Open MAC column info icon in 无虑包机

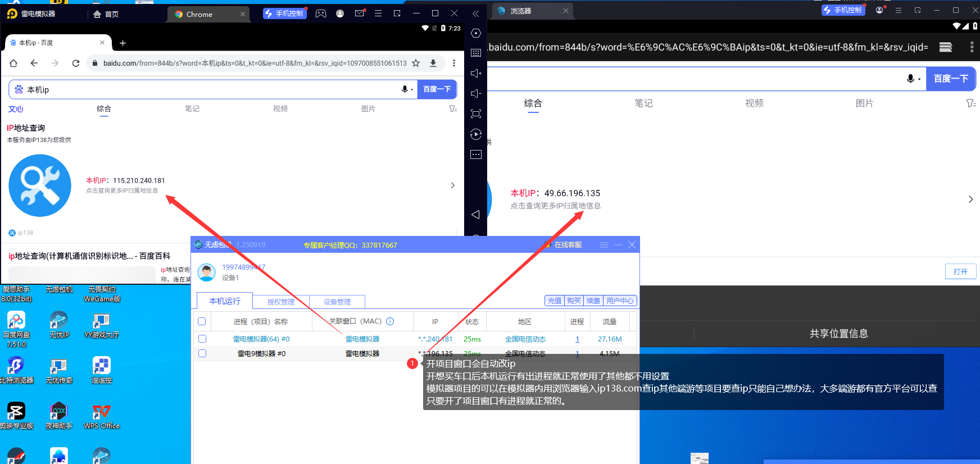point(390,321)
